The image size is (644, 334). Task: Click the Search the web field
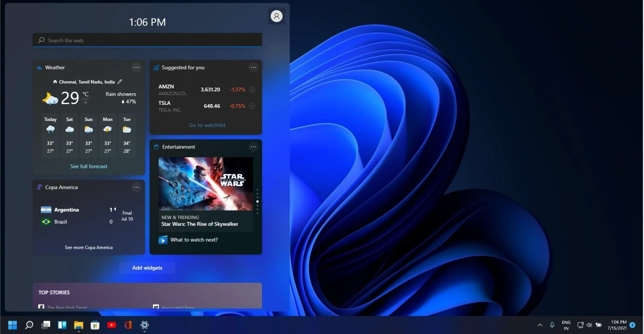147,40
